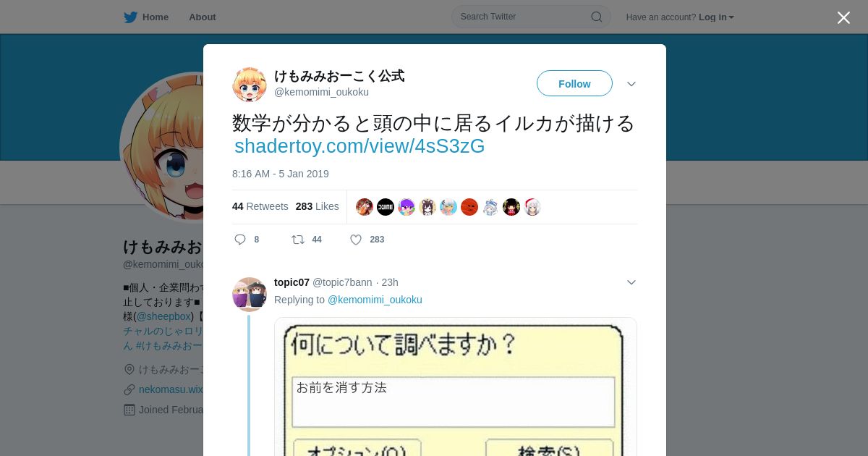Viewport: 868px width, 456px height.
Task: Open kemomimi_oukoku avatar in tweet header
Action: (x=250, y=85)
